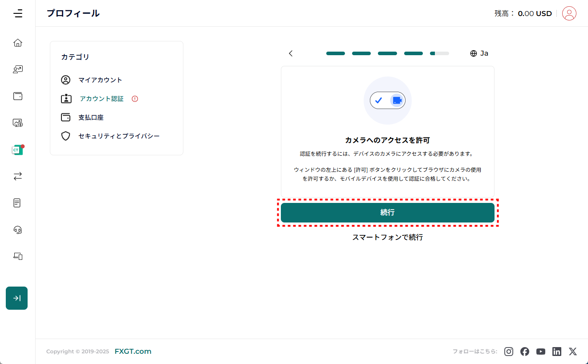Go to home via sidebar icon
Screen dimensions: 588x364
(18, 43)
